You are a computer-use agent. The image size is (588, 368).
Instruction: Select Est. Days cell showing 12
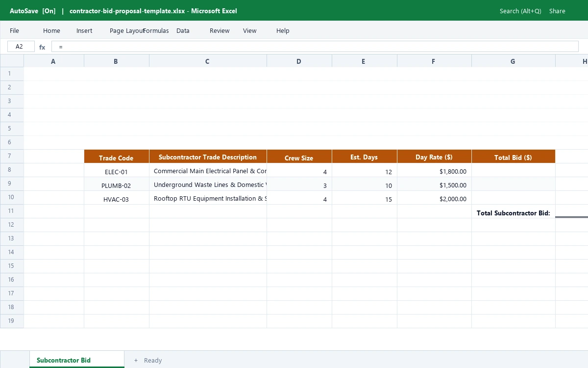365,170
